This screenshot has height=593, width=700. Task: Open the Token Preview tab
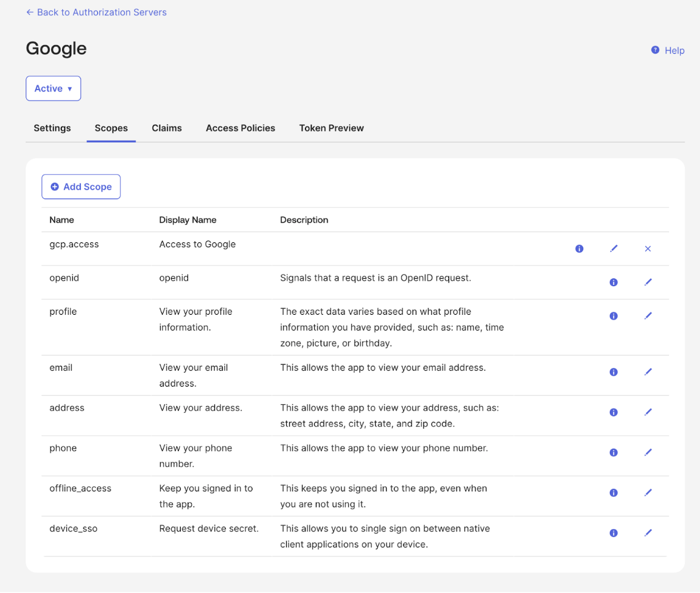click(331, 128)
